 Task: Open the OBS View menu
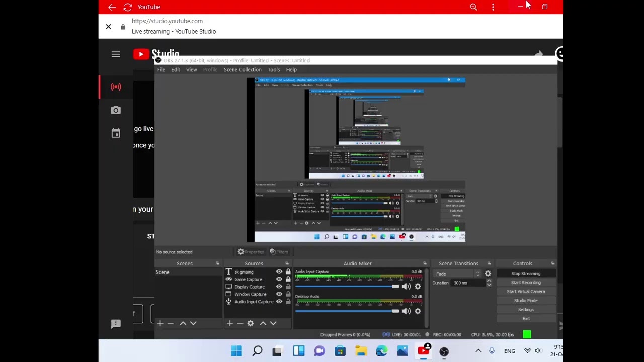pos(191,70)
